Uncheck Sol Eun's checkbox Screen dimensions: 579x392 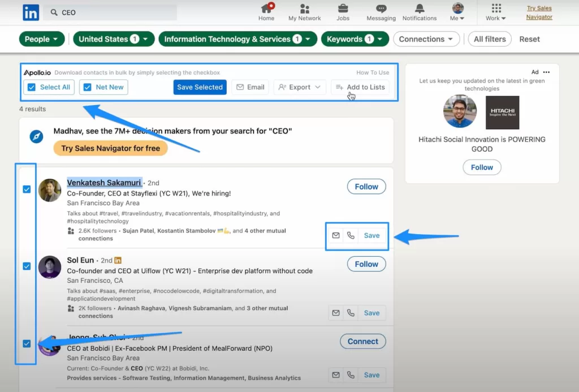pyautogui.click(x=27, y=266)
